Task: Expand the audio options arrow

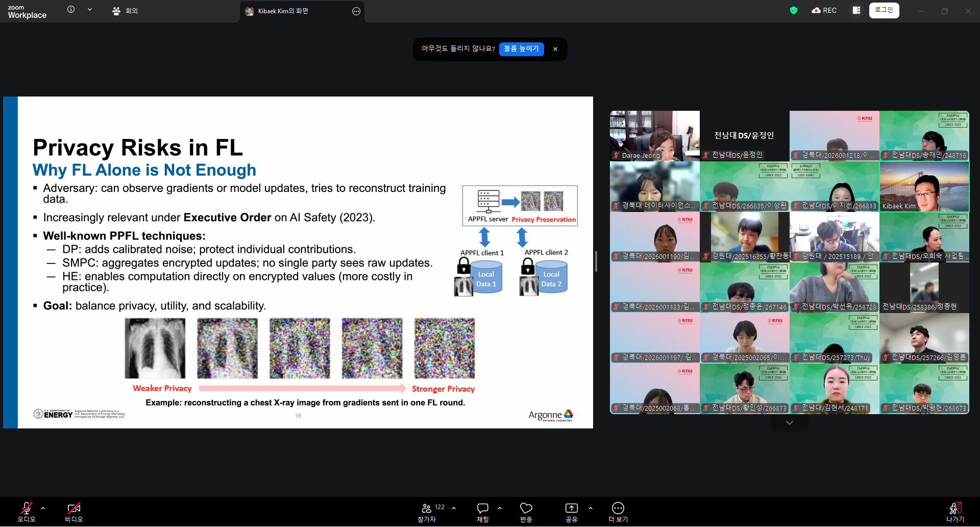Action: pyautogui.click(x=43, y=508)
